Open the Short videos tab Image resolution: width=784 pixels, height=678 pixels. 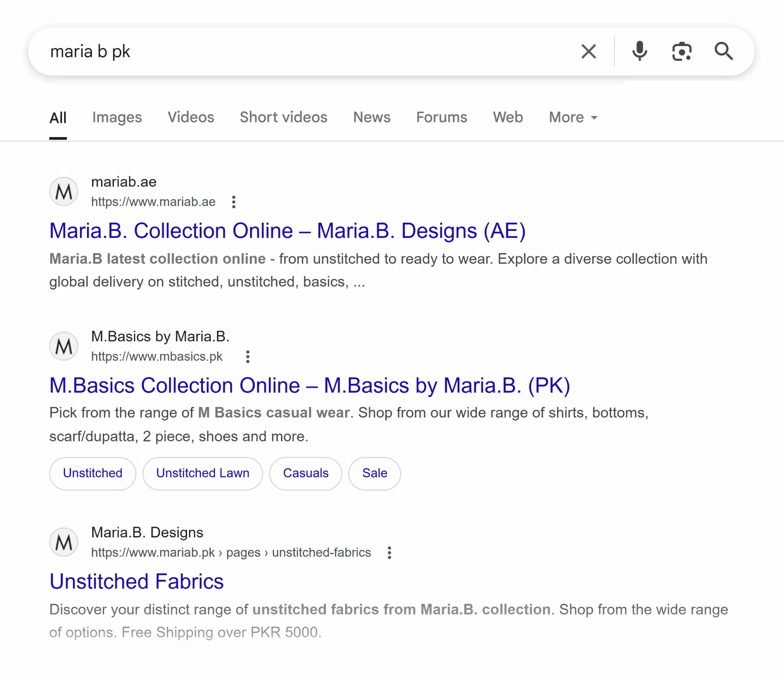tap(284, 117)
